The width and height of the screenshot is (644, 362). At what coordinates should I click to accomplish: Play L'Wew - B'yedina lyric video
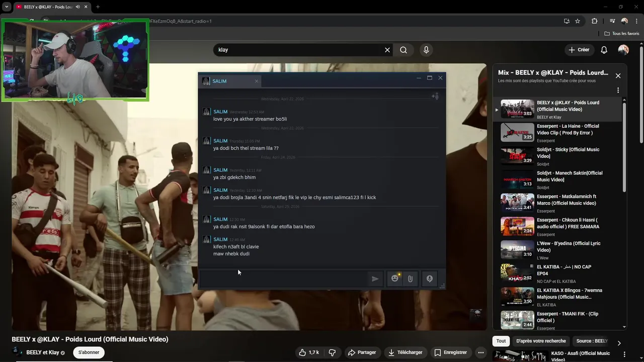pyautogui.click(x=558, y=250)
